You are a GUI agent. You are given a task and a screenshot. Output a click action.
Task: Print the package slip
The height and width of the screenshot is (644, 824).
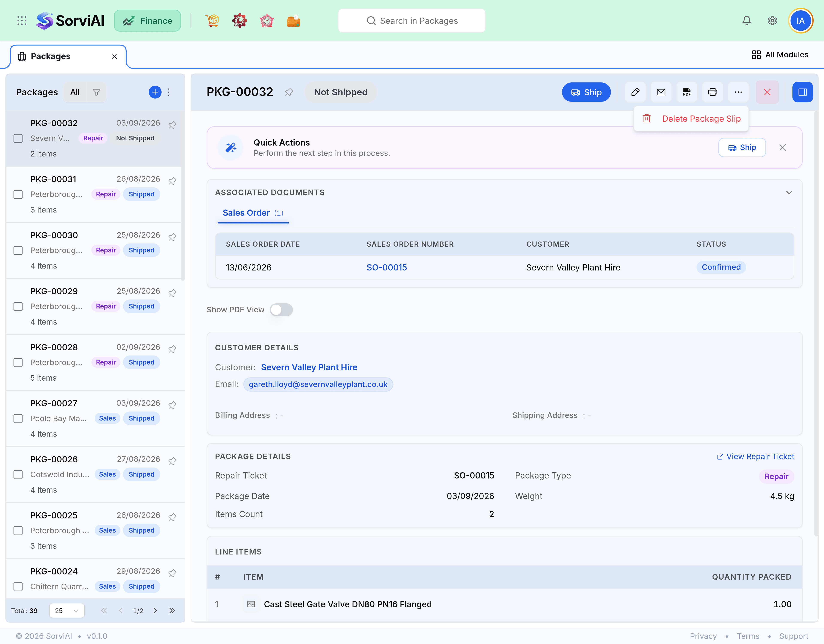click(712, 92)
